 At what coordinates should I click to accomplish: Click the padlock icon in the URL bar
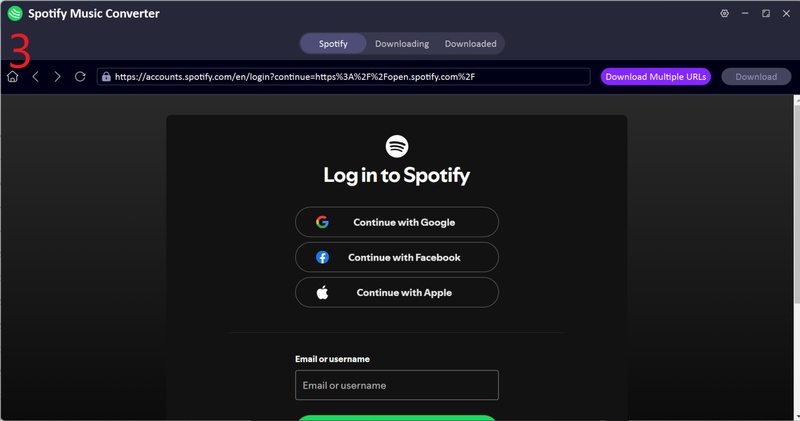tap(106, 77)
